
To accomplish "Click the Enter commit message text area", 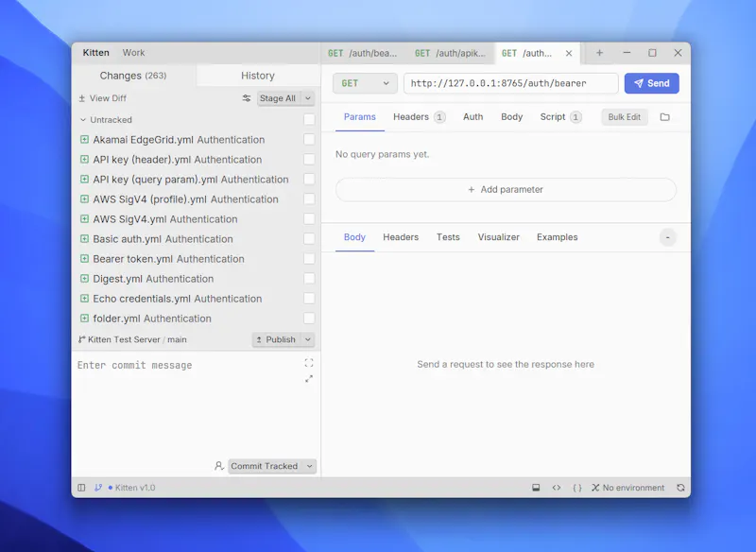I will pos(188,405).
